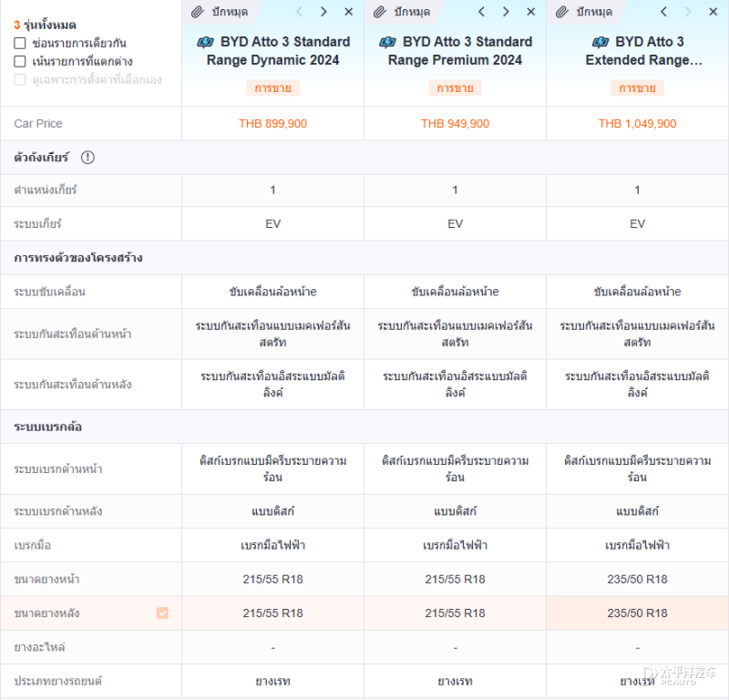Click price THB 1,049,900

637,124
